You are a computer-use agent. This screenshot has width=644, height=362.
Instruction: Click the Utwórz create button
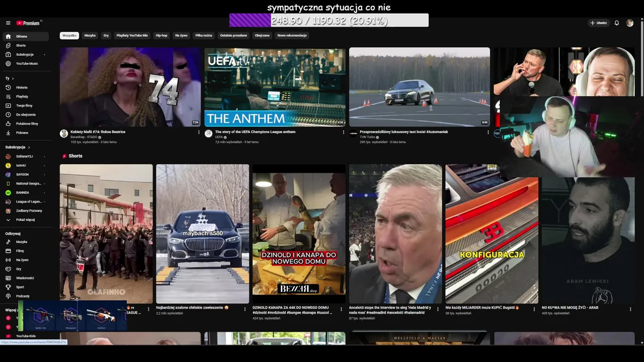pos(599,23)
